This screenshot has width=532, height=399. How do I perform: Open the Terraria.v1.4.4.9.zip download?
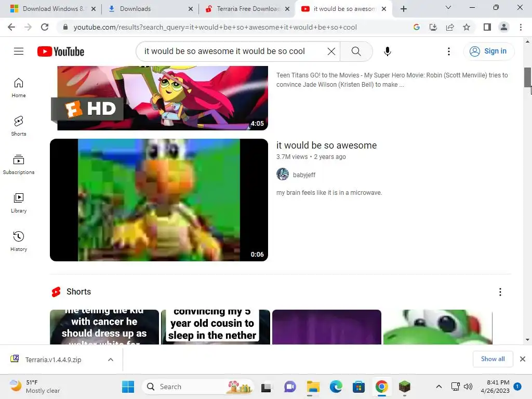[x=54, y=360]
